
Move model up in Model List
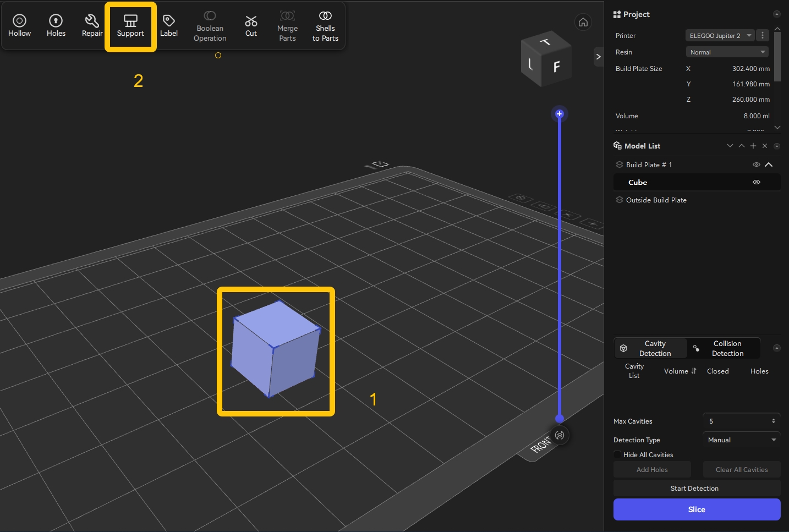click(742, 146)
